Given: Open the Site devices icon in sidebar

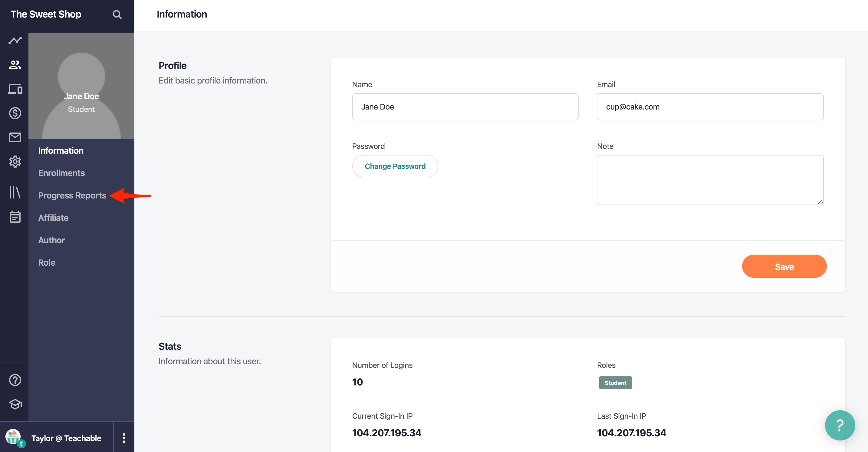Looking at the screenshot, I should (15, 89).
